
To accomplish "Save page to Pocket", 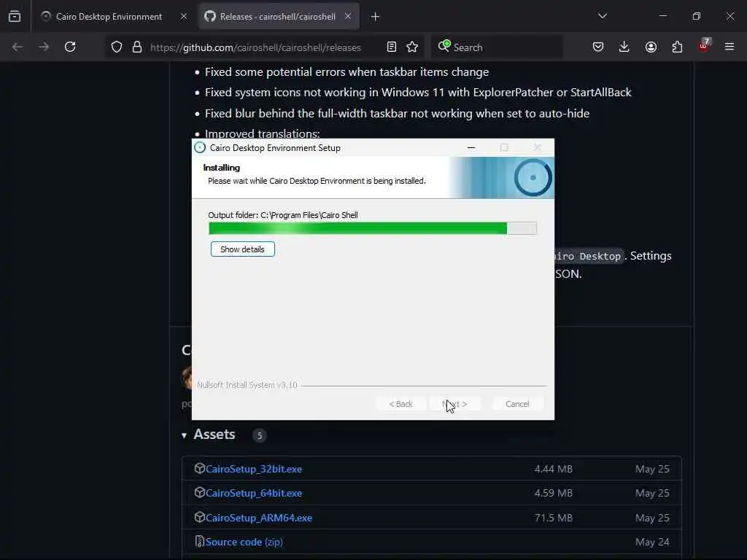I will pos(598,47).
